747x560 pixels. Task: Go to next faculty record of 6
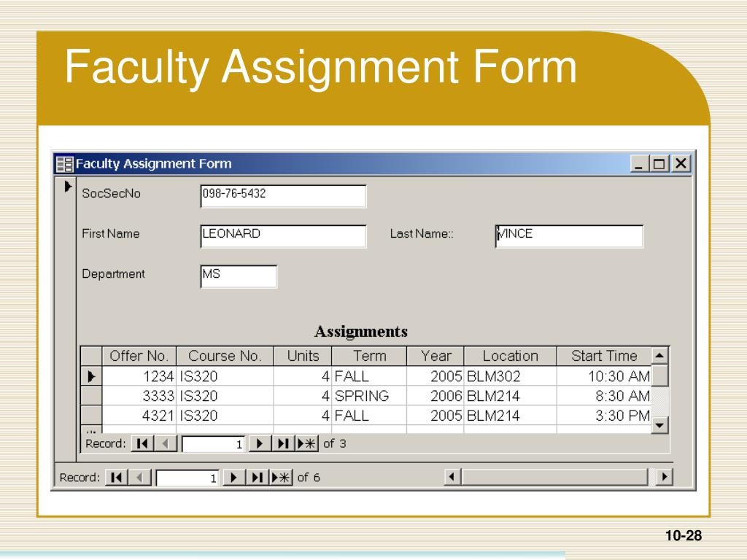(233, 478)
